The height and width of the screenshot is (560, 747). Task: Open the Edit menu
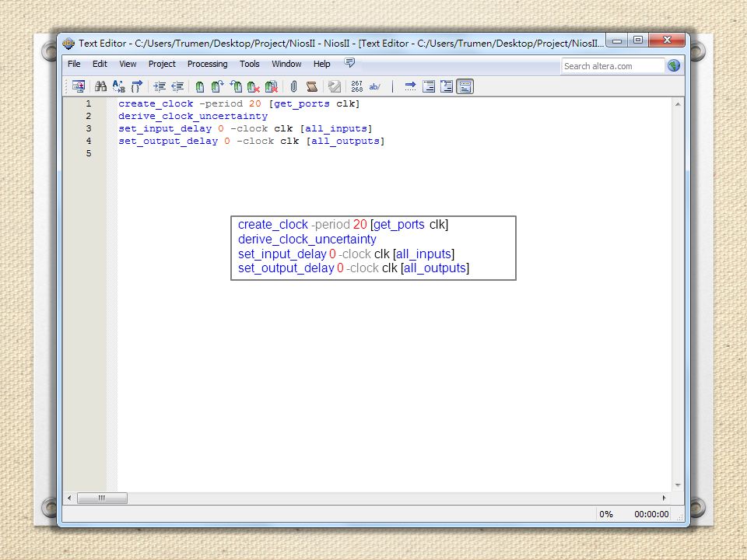pyautogui.click(x=100, y=64)
